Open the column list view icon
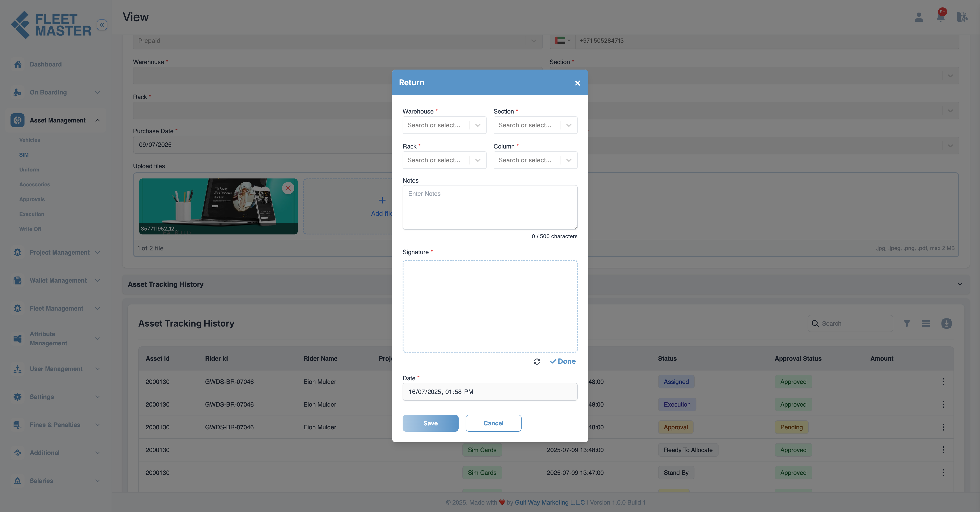The width and height of the screenshot is (980, 512). click(926, 323)
